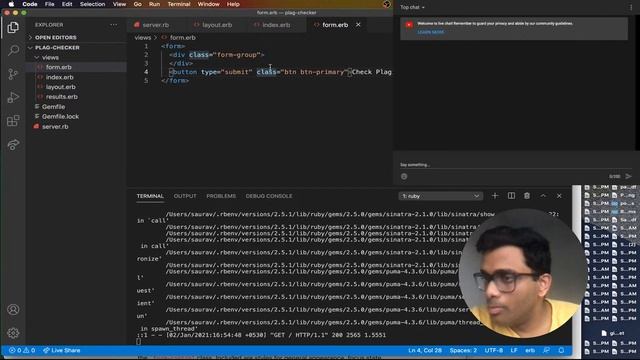640x360 pixels.
Task: Open the Selection menu
Action: (x=92, y=4)
